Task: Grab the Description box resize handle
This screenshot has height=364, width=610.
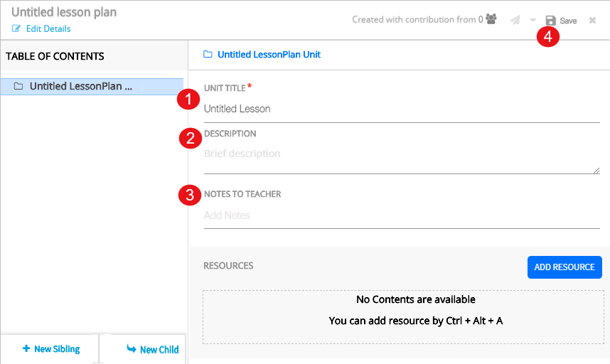Action: point(596,171)
